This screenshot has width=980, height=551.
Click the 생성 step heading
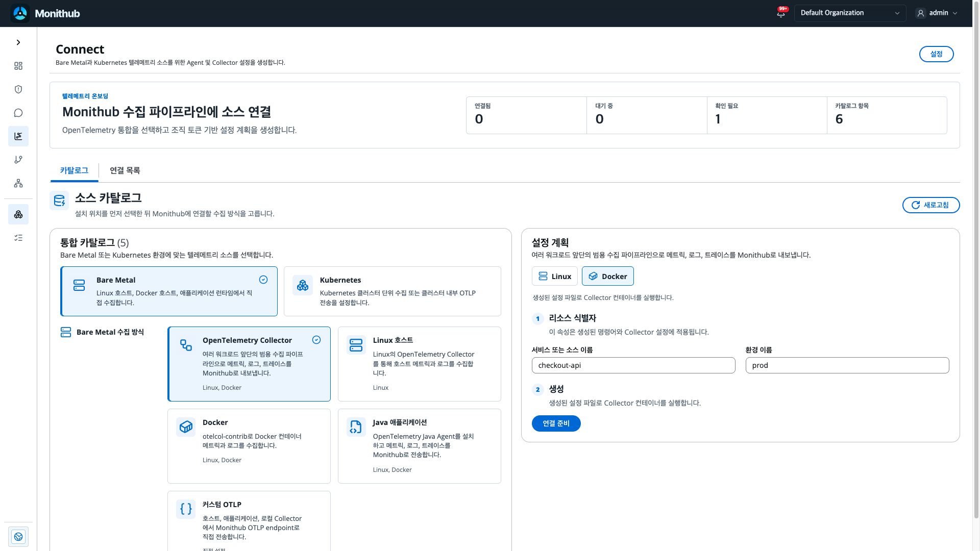click(556, 389)
